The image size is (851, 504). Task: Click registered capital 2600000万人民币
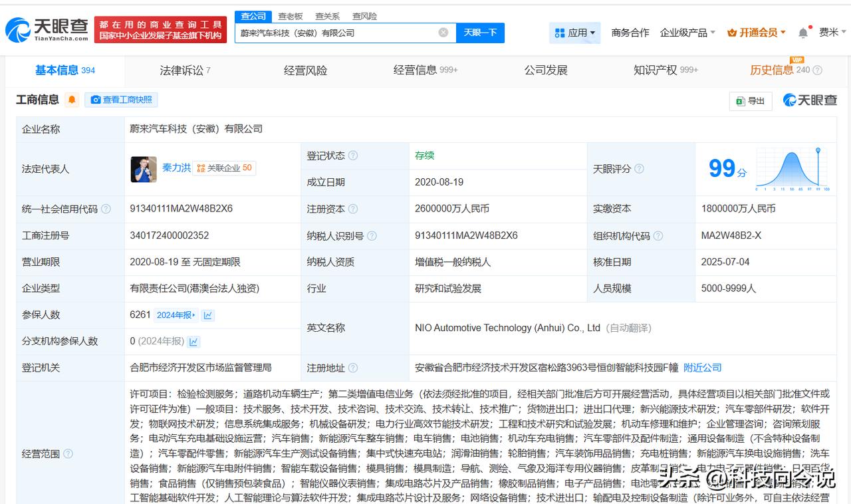pos(452,209)
